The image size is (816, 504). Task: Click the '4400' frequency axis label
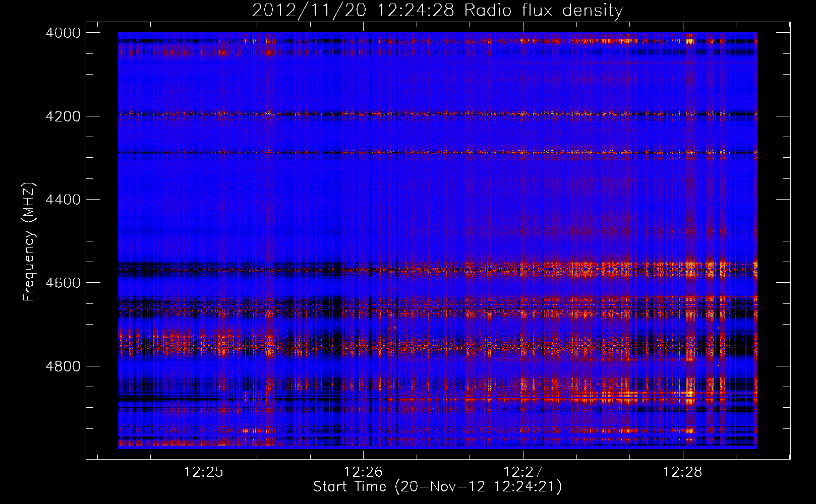63,200
